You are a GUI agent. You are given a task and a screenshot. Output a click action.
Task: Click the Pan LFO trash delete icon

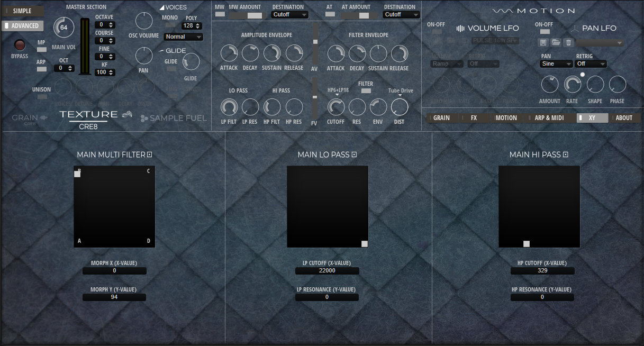point(568,42)
